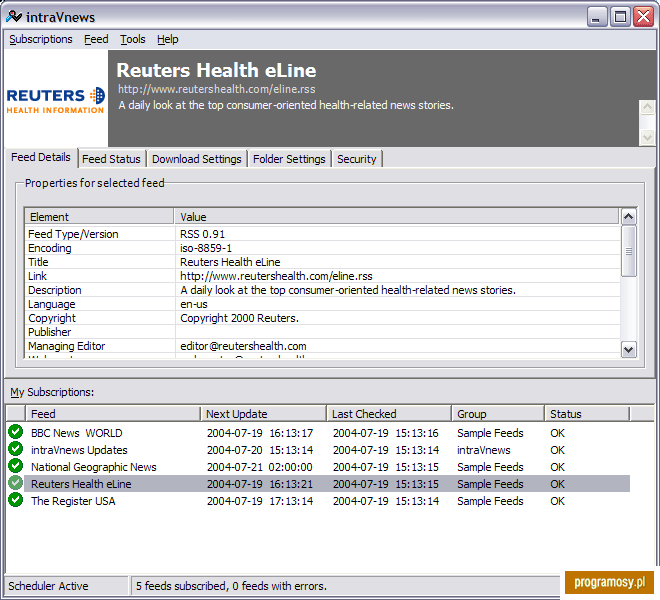Screen dimensions: 660x600
Task: Select The Register USA feed
Action: [x=73, y=501]
